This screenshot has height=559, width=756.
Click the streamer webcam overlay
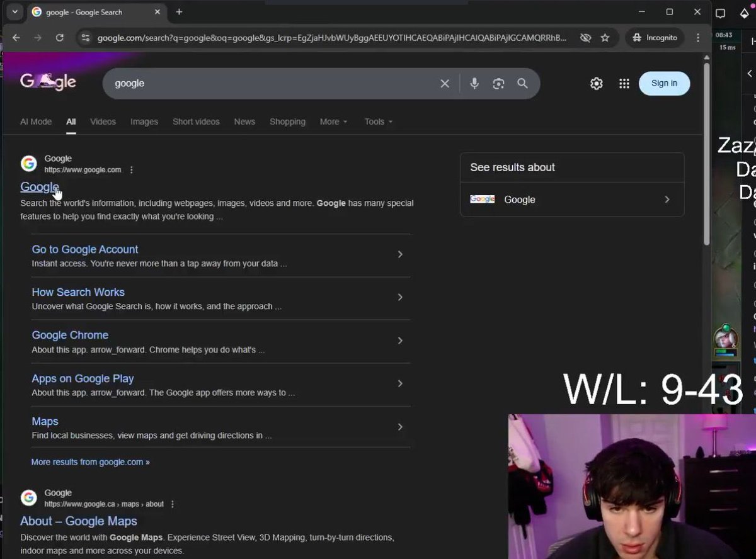pyautogui.click(x=632, y=486)
